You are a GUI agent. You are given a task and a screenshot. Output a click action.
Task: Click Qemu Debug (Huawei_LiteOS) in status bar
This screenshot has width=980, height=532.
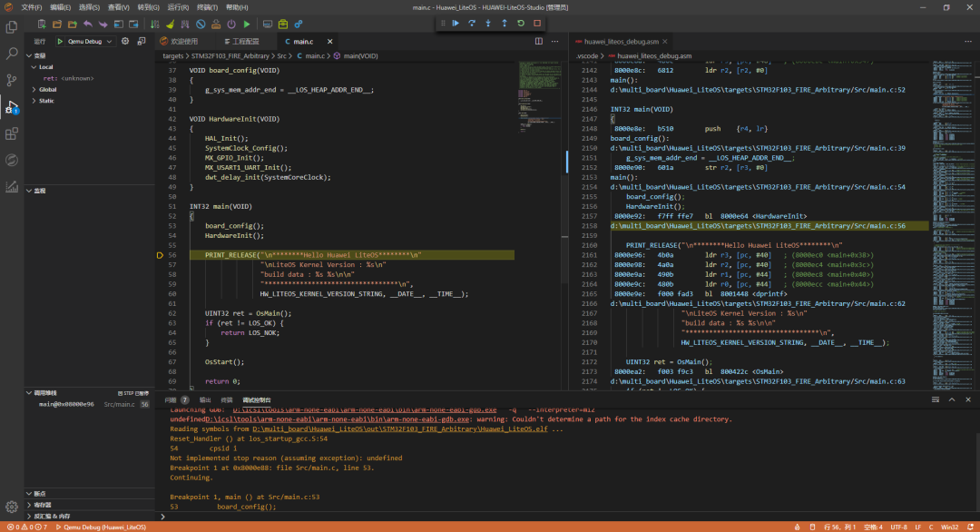pyautogui.click(x=103, y=527)
